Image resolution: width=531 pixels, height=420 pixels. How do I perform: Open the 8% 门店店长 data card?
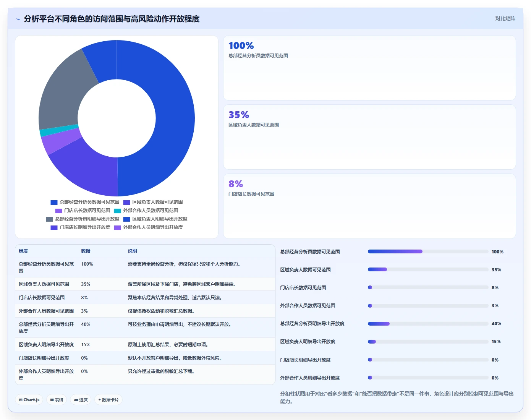click(369, 206)
